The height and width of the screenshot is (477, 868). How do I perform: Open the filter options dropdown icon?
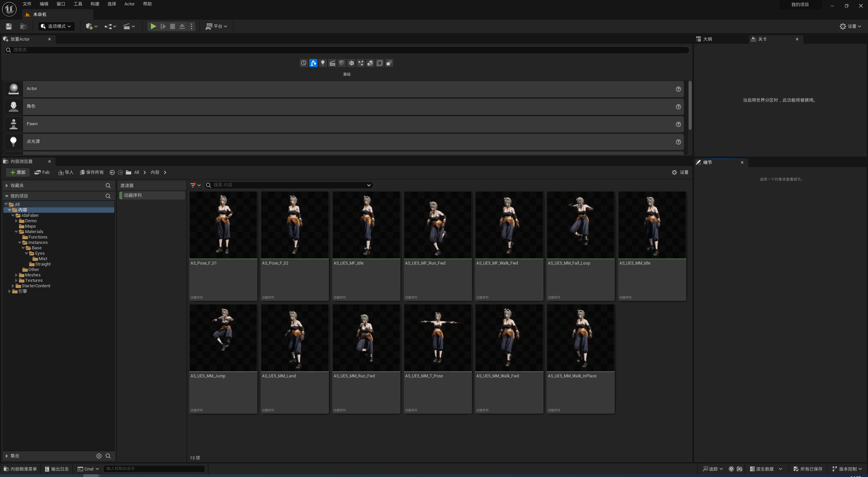(195, 185)
